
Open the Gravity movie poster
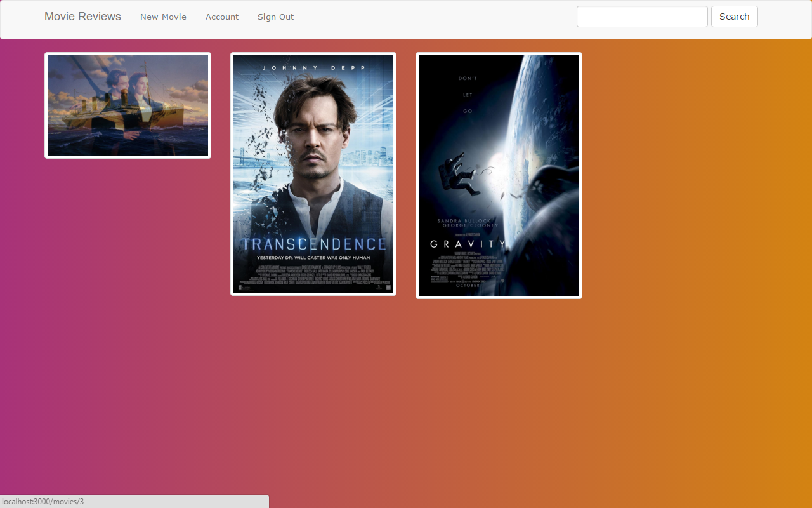click(x=499, y=175)
